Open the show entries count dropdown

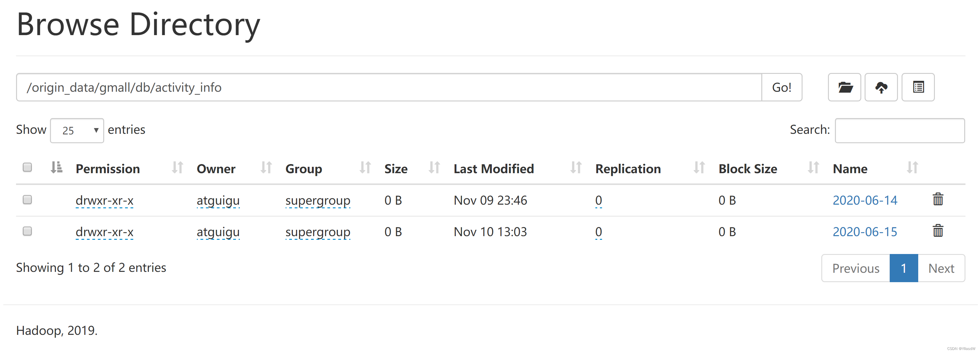coord(77,130)
